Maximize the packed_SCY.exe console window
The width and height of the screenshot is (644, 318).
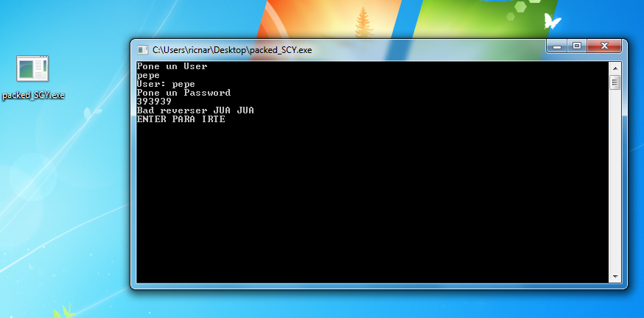coord(576,46)
